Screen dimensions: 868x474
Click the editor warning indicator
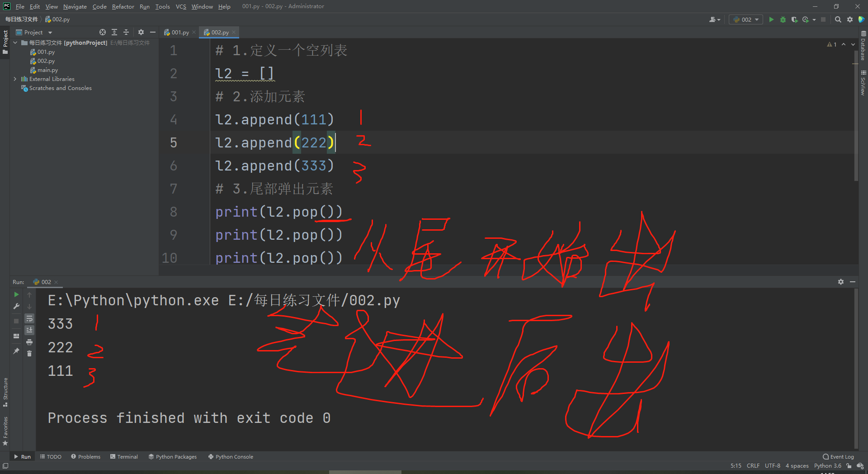point(832,44)
